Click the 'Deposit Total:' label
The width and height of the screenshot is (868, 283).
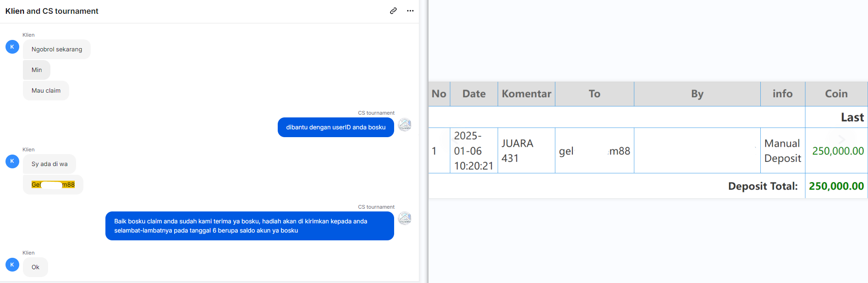(763, 186)
